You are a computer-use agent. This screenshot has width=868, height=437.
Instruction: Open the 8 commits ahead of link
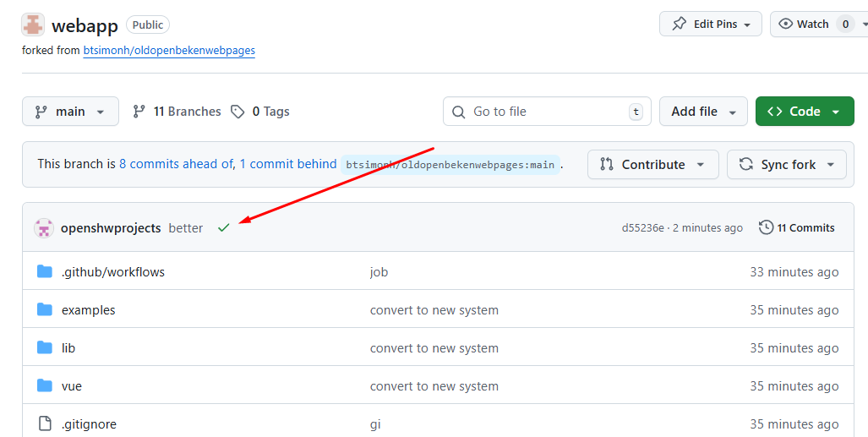176,164
